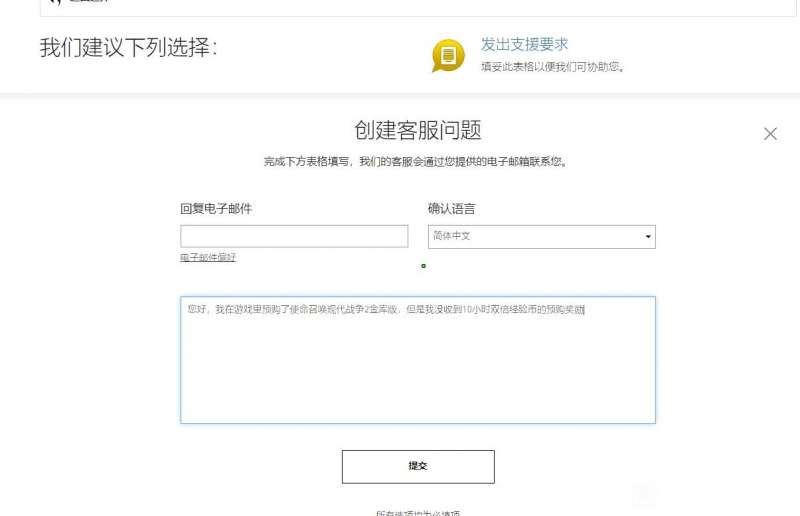Viewport: 800px width, 516px height.
Task: Focus the 回复电子邮件 input field
Action: [x=294, y=236]
